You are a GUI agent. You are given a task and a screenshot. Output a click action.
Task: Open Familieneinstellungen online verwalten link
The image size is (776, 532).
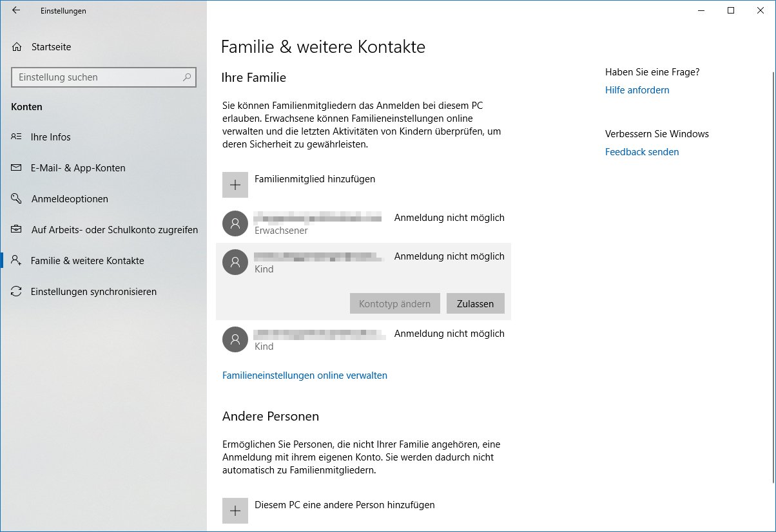coord(305,375)
